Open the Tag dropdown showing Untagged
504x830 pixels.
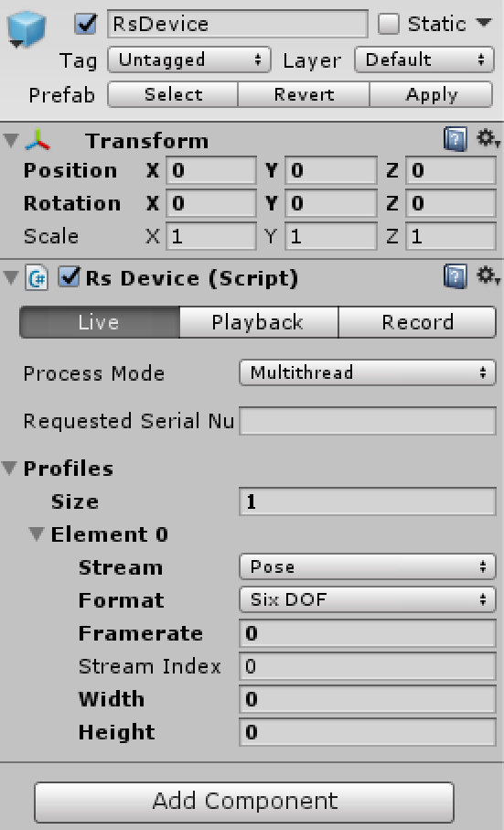[x=189, y=59]
